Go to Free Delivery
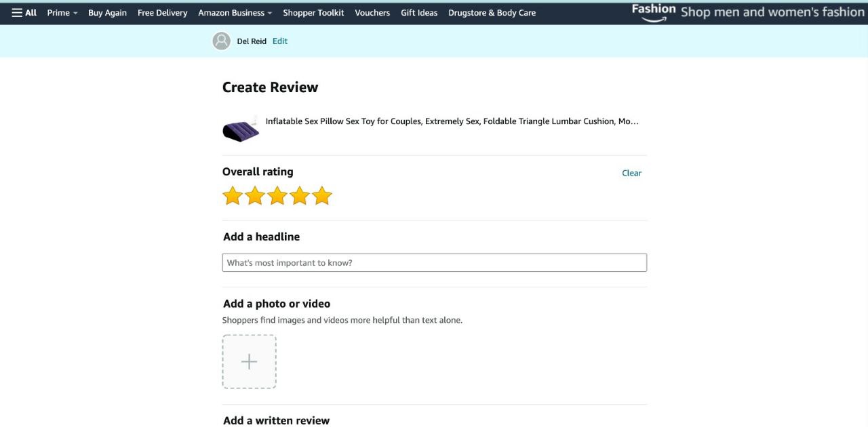The width and height of the screenshot is (868, 427). (x=162, y=13)
